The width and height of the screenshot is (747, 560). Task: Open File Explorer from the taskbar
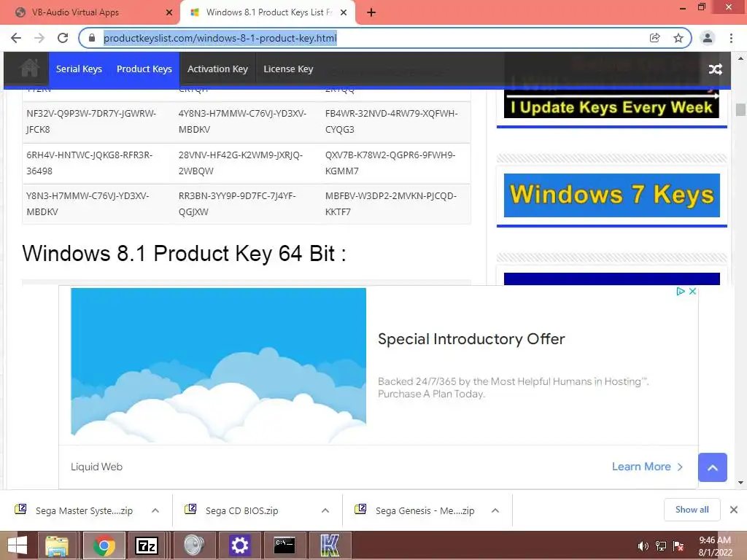(57, 545)
